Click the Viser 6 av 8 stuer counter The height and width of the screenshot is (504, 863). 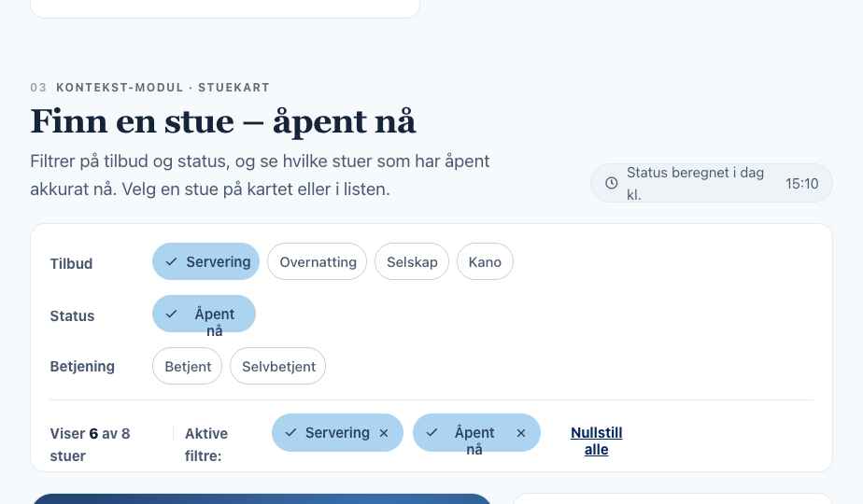[91, 444]
